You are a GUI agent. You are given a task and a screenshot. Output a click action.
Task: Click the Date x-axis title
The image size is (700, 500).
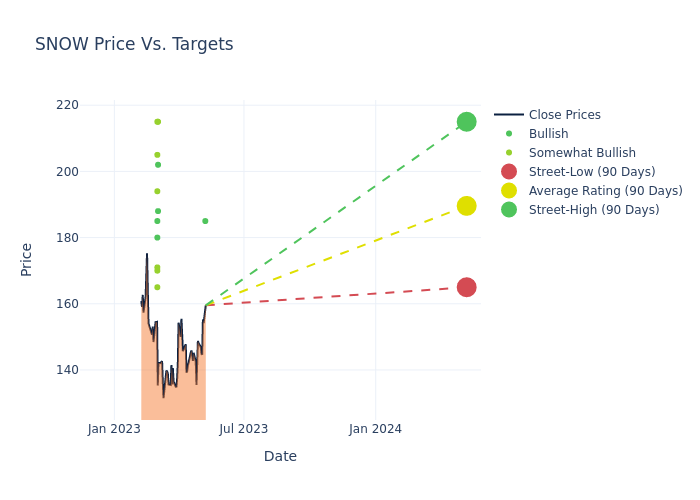pos(280,456)
